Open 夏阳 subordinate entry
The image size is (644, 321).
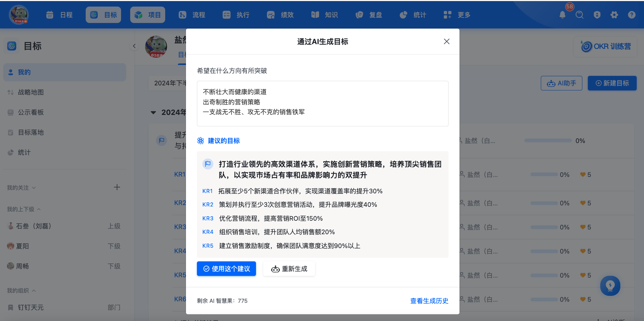[65, 246]
